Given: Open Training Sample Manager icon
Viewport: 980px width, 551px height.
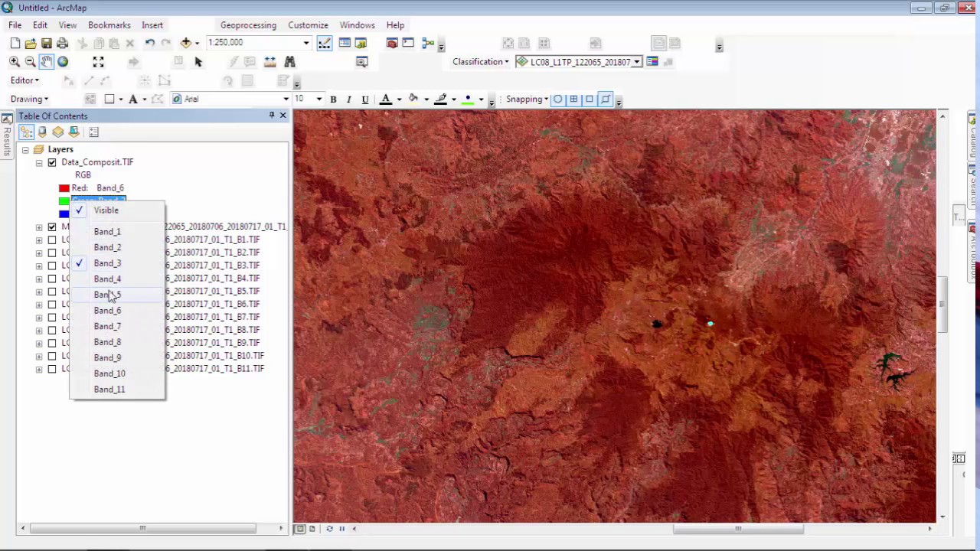Looking at the screenshot, I should pyautogui.click(x=652, y=62).
